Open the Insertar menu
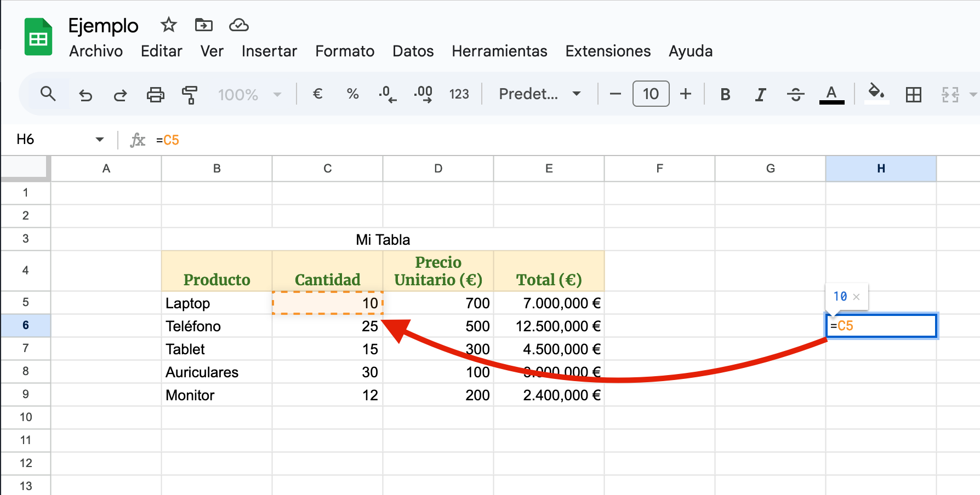 click(269, 51)
